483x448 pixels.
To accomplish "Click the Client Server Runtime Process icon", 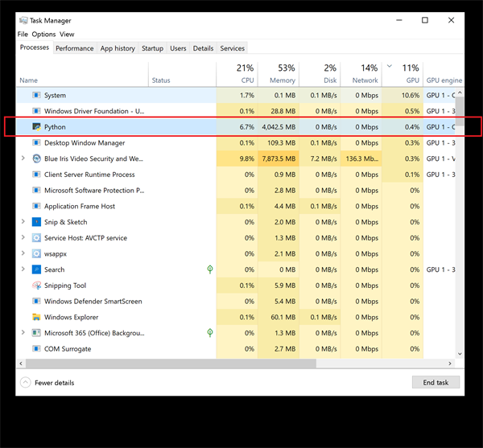I will point(36,175).
